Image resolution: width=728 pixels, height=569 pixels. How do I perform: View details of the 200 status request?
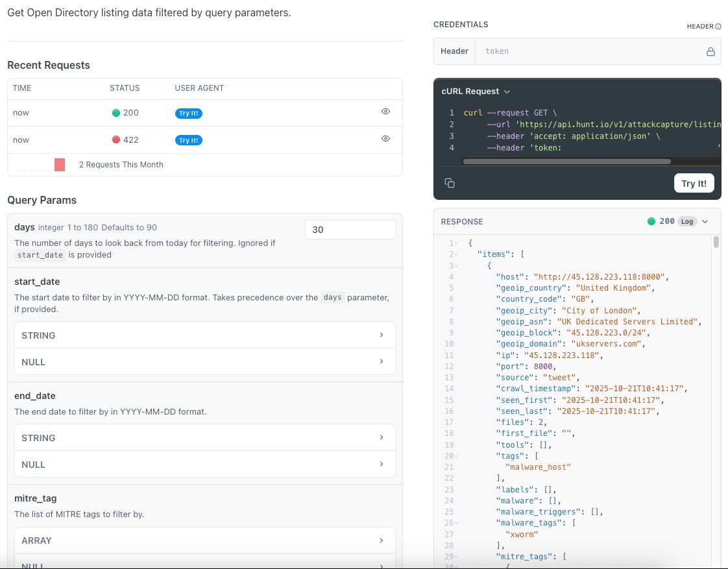point(385,112)
